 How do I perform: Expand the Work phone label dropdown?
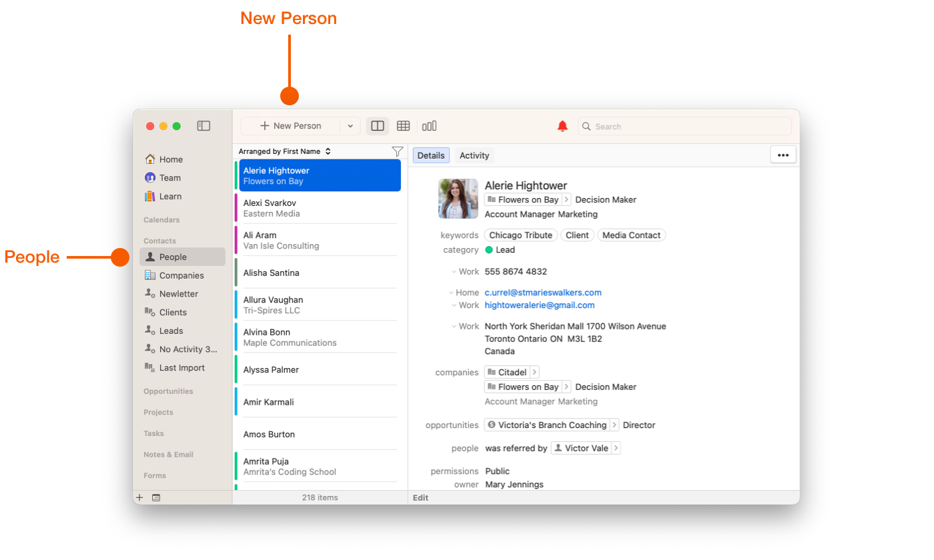[x=454, y=272]
